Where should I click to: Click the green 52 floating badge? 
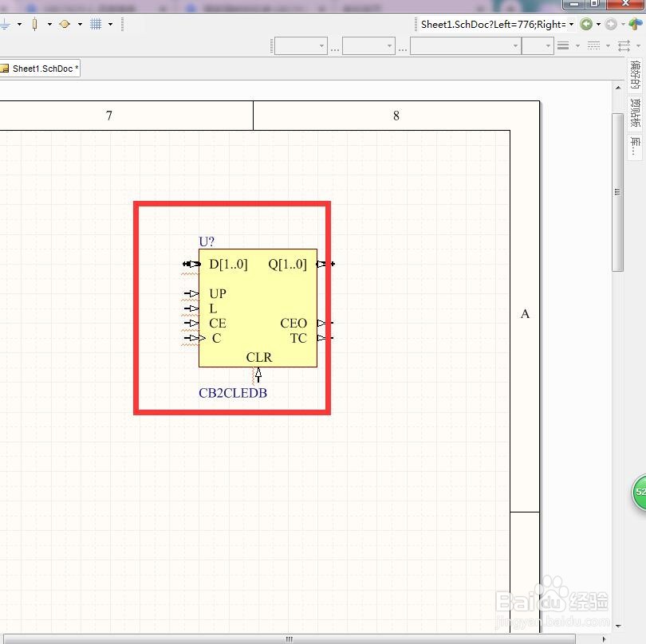click(639, 492)
